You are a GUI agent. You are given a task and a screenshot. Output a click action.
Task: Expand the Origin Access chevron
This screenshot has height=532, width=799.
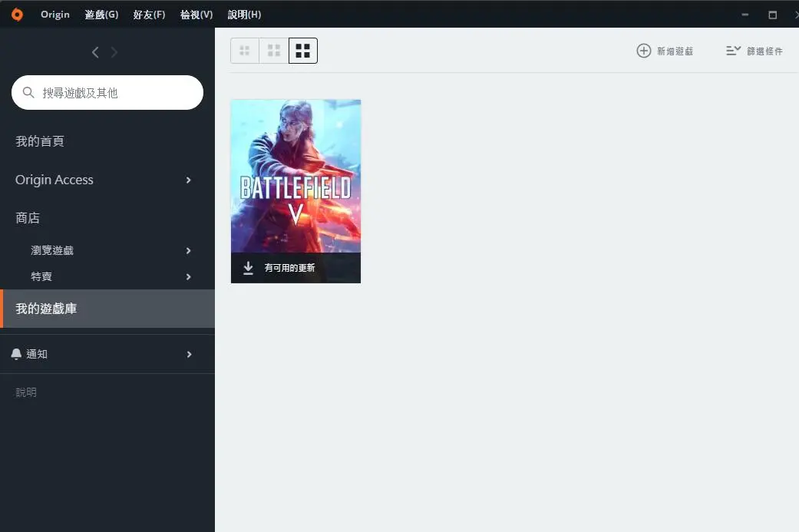tap(189, 180)
